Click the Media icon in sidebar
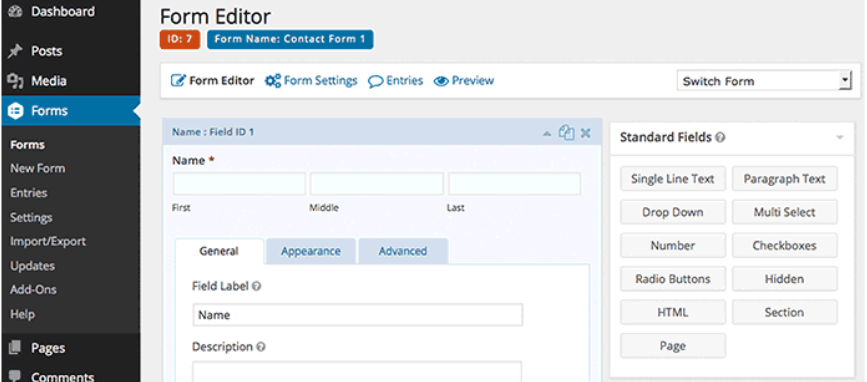Image resolution: width=867 pixels, height=382 pixels. pos(15,81)
